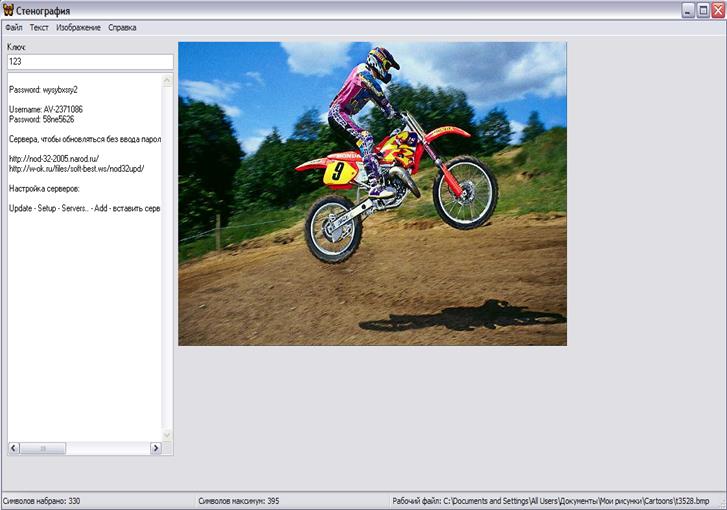The height and width of the screenshot is (510, 727).
Task: Place cursor on the Username AV-2371086 line
Action: click(x=46, y=109)
